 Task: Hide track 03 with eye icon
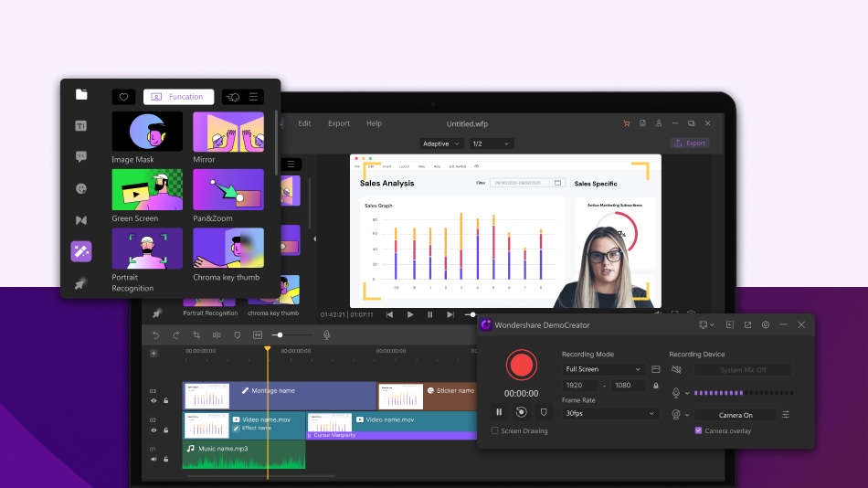pos(153,400)
